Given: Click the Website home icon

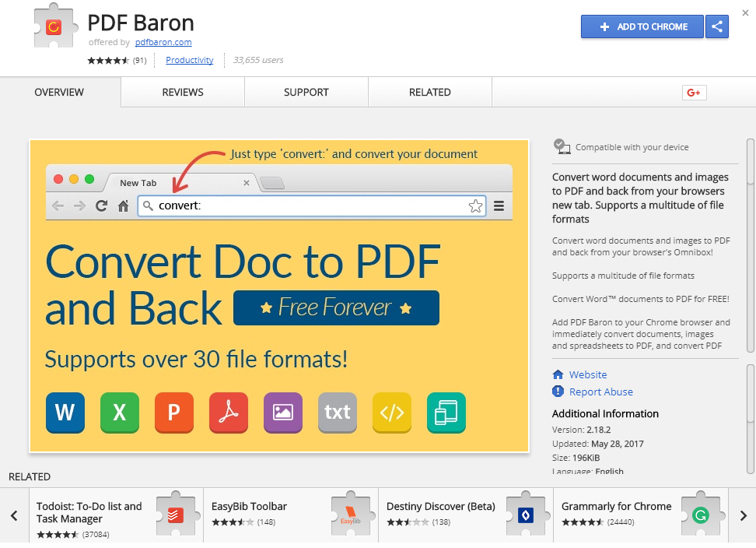Looking at the screenshot, I should pos(558,374).
